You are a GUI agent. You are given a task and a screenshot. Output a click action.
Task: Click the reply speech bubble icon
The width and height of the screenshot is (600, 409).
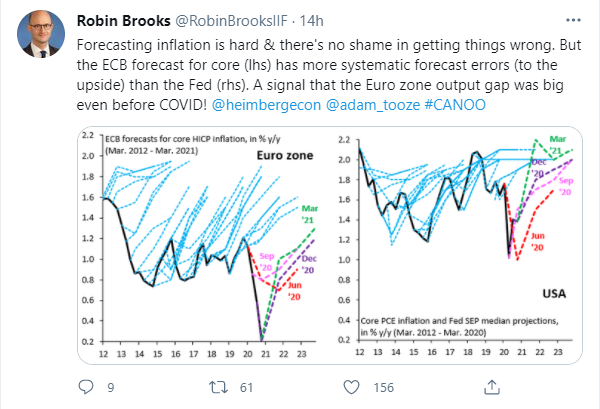(86, 386)
